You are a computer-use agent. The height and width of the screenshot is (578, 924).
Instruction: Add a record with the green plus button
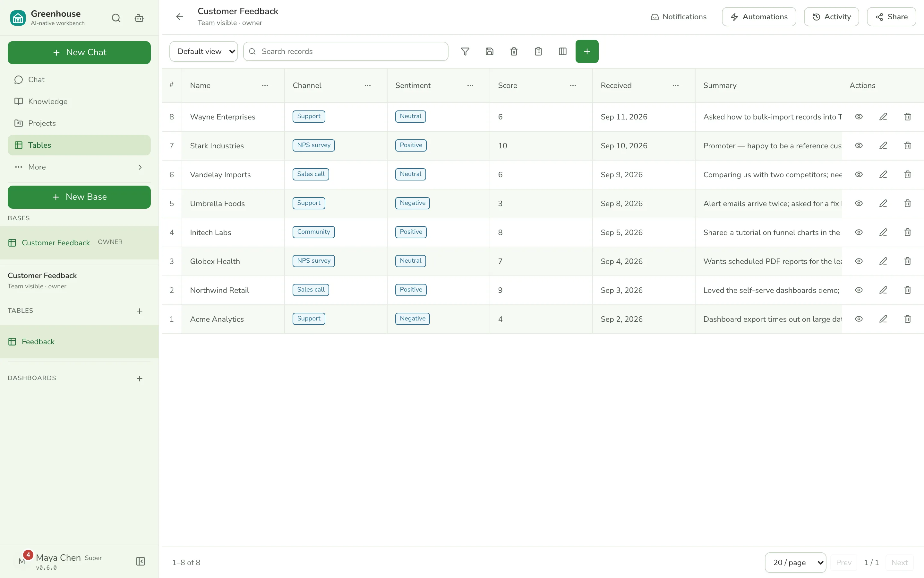[x=587, y=51]
